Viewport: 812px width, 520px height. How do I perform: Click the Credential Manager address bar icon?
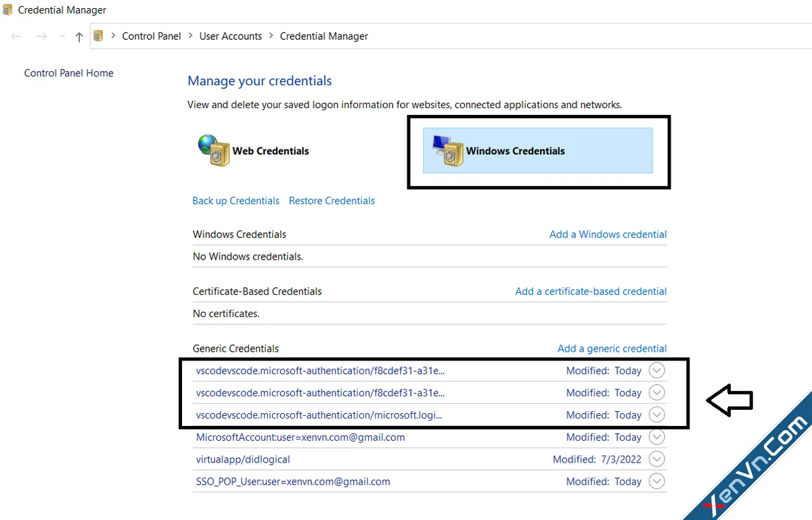pyautogui.click(x=99, y=37)
